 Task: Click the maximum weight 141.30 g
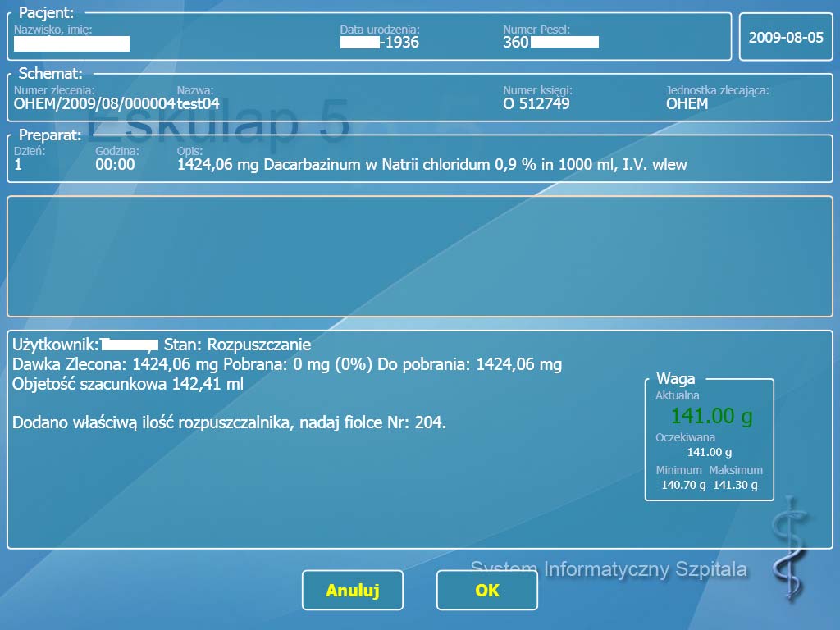point(735,485)
